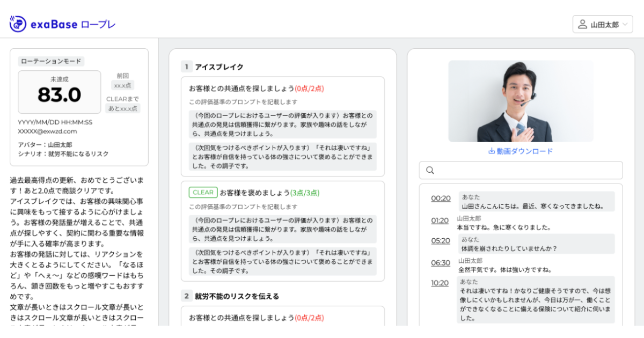The height and width of the screenshot is (338, 644).
Task: Click the magnifier search icon
Action: [430, 170]
